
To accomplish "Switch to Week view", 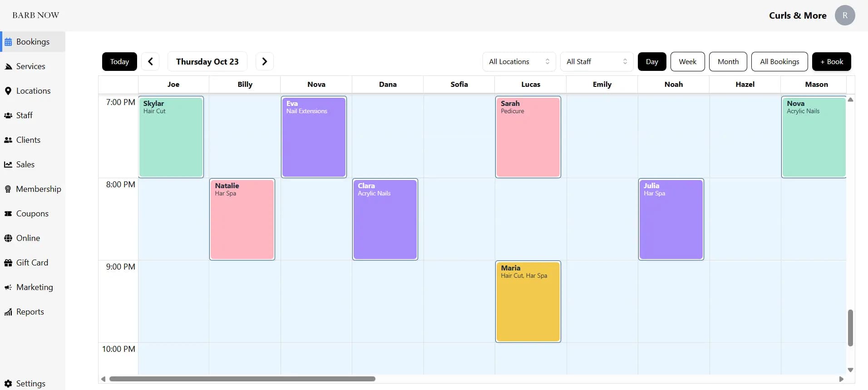I will tap(687, 61).
